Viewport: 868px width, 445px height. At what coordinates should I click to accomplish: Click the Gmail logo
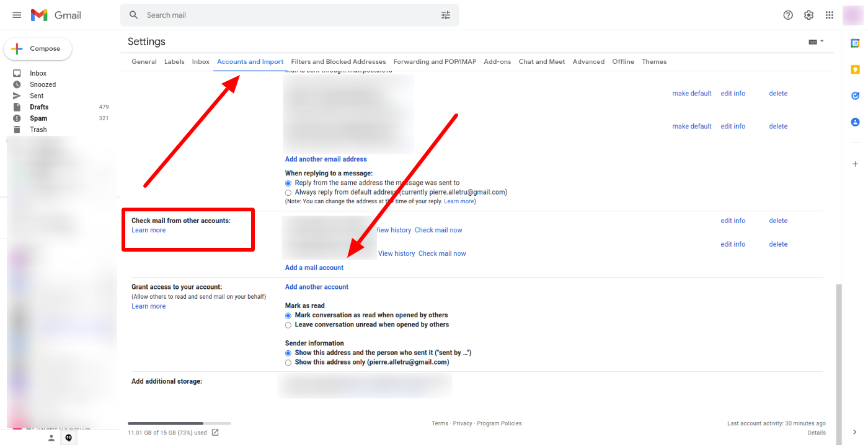pos(56,15)
